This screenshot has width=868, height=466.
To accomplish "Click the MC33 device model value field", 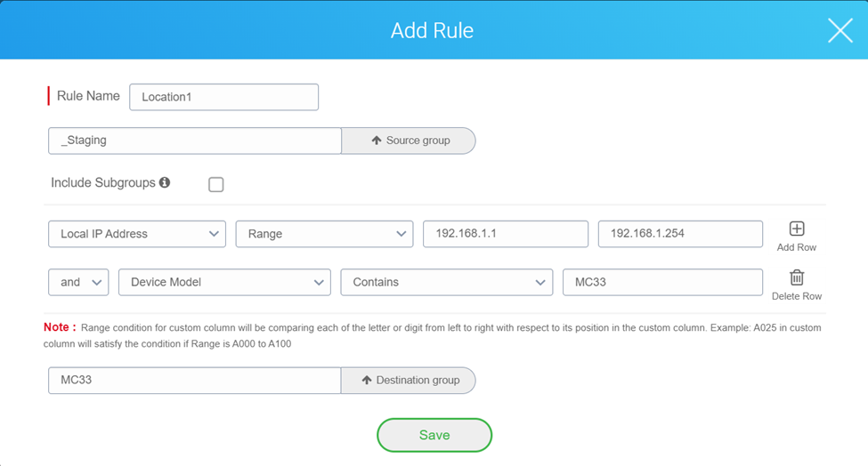I will 662,282.
